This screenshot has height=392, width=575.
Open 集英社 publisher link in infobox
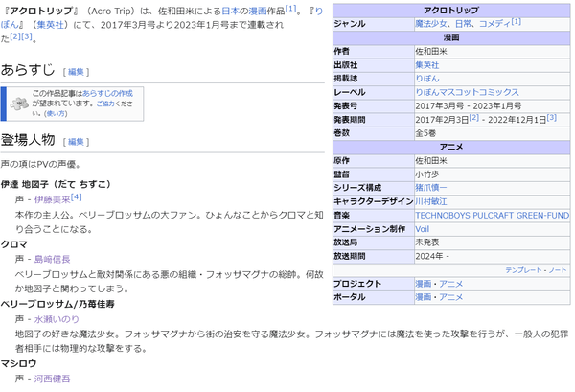[426, 65]
